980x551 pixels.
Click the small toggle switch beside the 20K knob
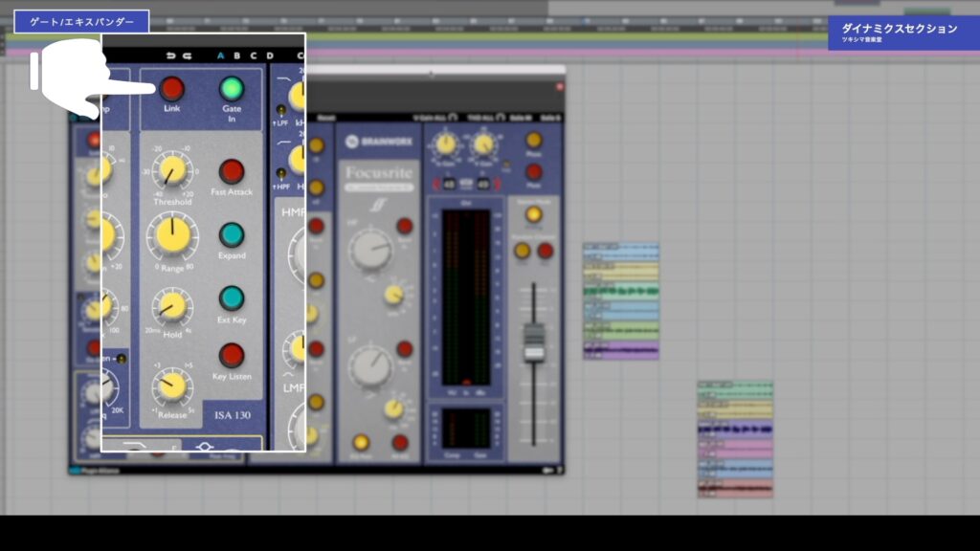coord(122,359)
